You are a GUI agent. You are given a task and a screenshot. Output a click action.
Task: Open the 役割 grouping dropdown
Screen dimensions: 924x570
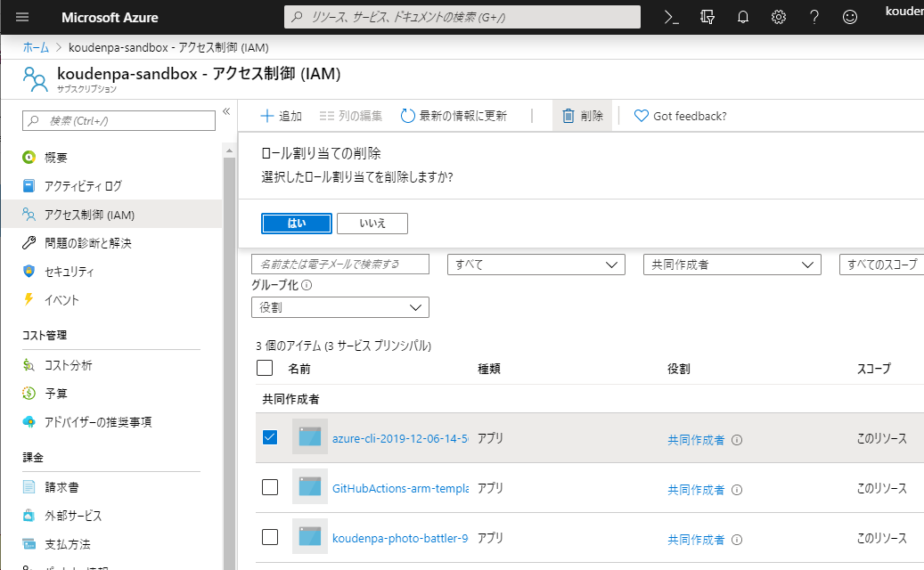coord(339,307)
